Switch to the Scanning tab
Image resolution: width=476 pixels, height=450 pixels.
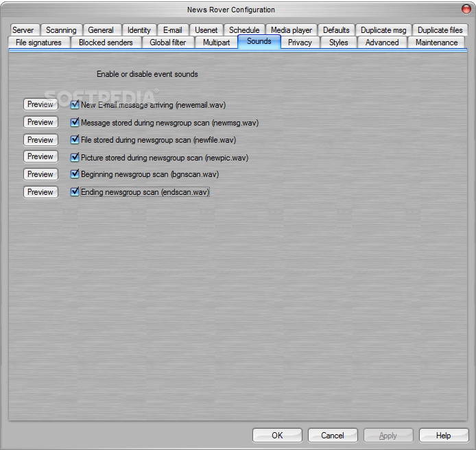61,30
